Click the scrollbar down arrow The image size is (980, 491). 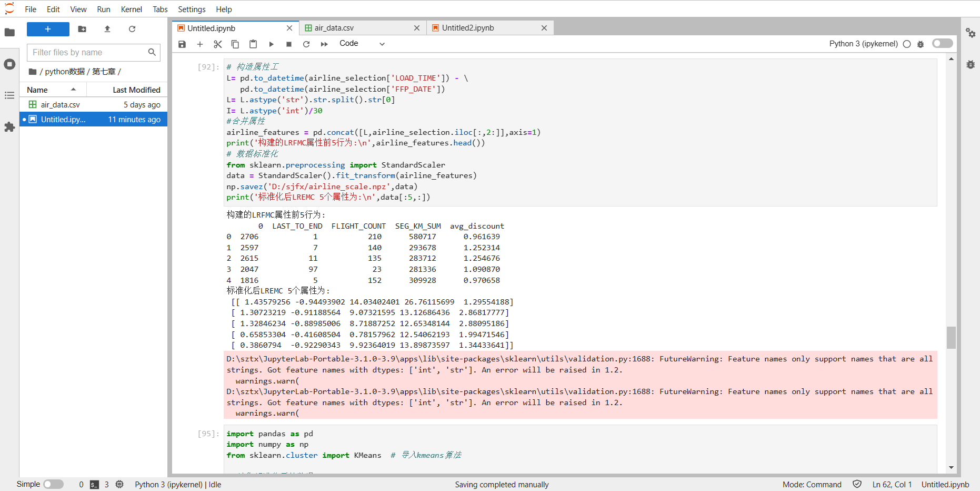[x=951, y=467]
